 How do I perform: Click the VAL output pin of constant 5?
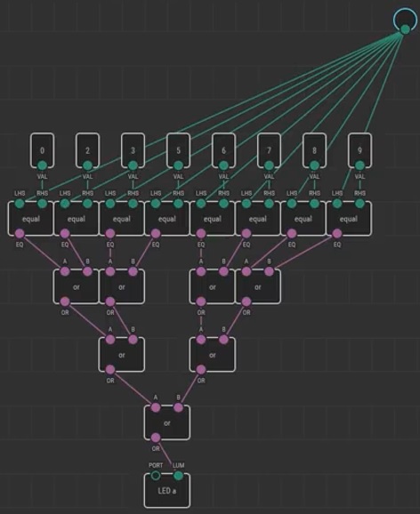178,165
